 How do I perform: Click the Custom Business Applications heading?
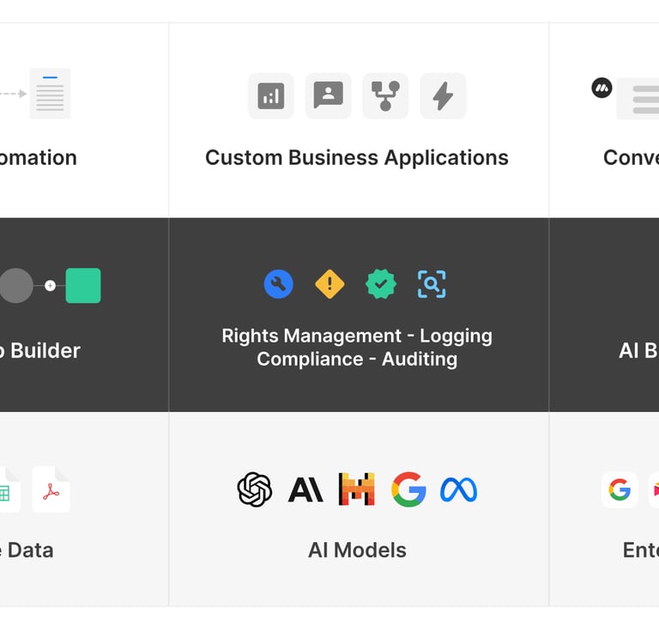(x=357, y=158)
